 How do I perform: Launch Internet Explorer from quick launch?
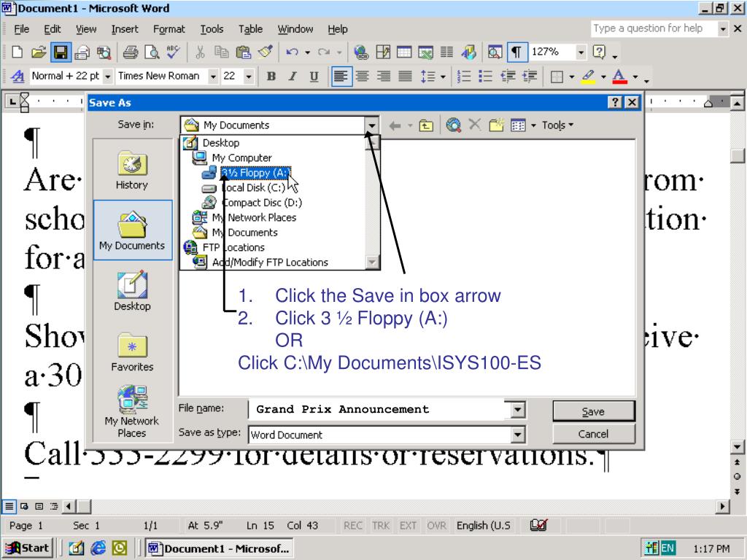tap(98, 548)
